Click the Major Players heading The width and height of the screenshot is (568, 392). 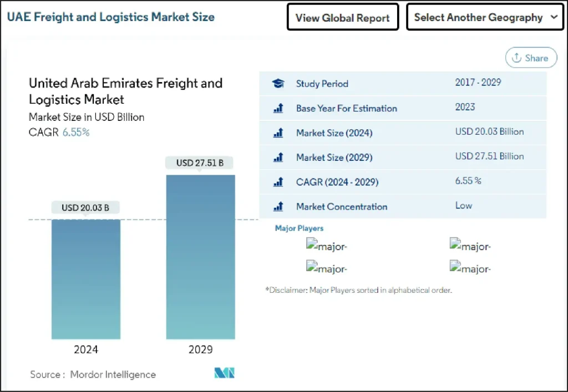click(x=299, y=228)
